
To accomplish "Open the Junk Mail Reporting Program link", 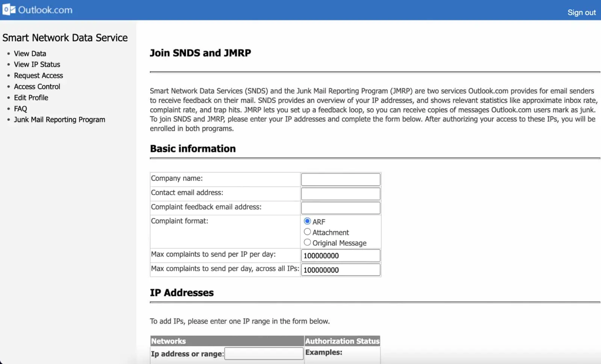I will 59,120.
